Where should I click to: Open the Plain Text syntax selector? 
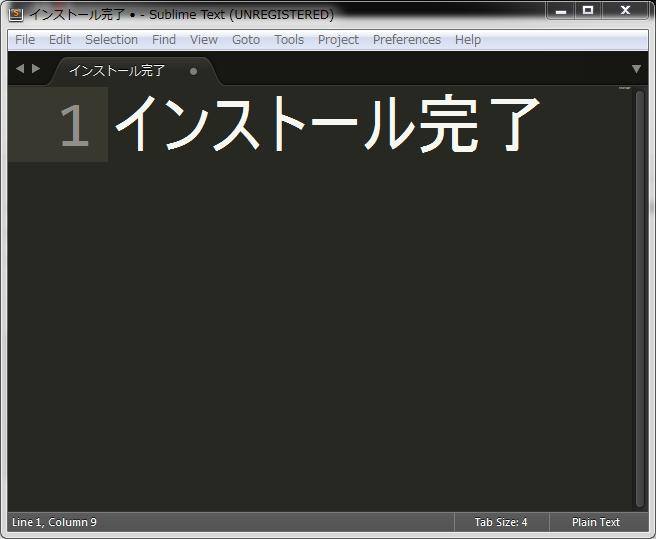point(596,522)
